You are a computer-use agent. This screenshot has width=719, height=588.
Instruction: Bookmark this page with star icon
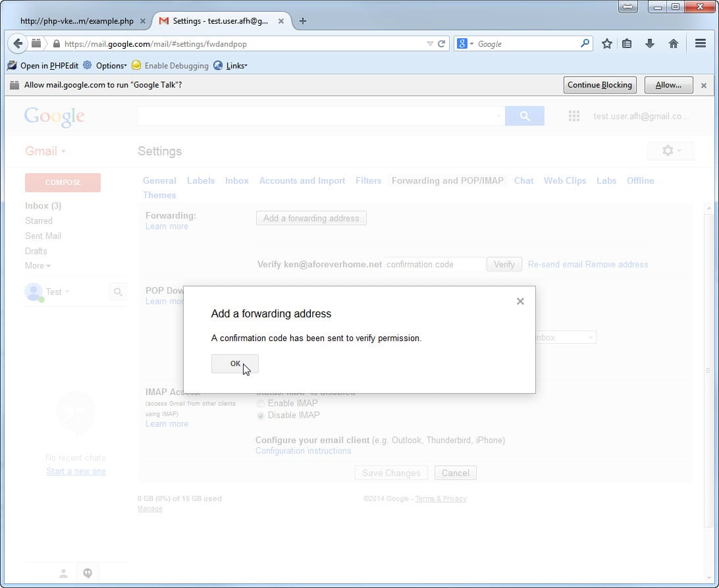(x=606, y=43)
